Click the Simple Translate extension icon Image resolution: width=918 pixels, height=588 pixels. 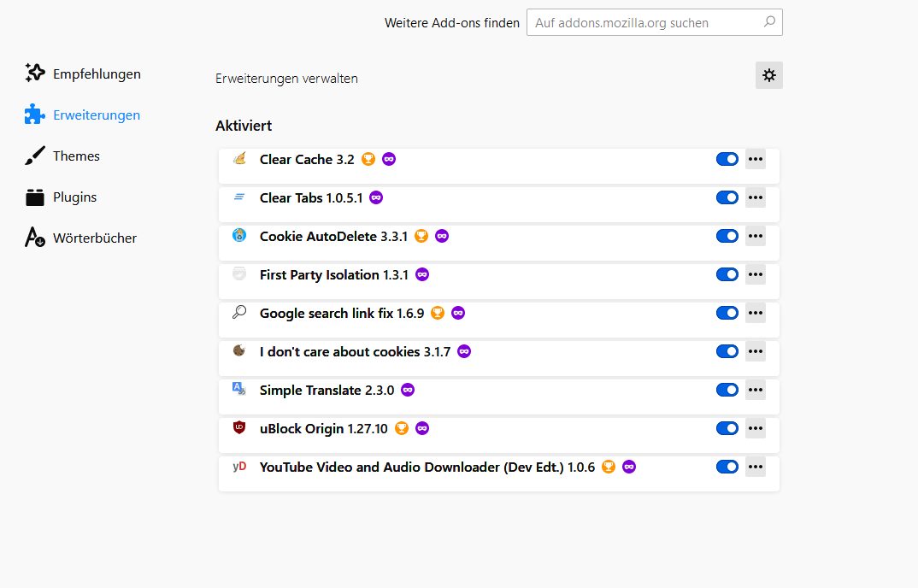(239, 389)
